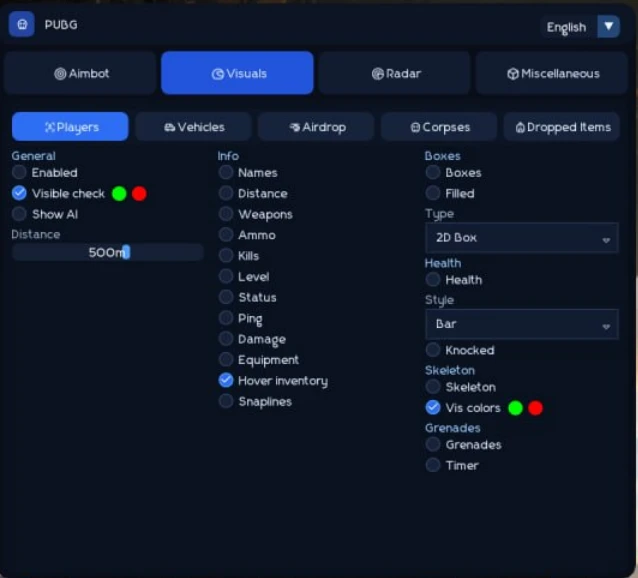Turn on the Ammo checkbox

coord(226,235)
